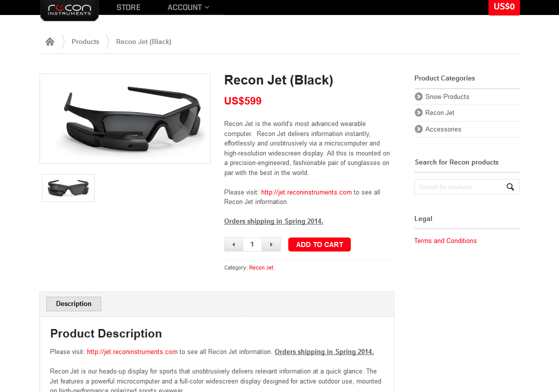Add the Recon Jet to cart

click(x=319, y=244)
